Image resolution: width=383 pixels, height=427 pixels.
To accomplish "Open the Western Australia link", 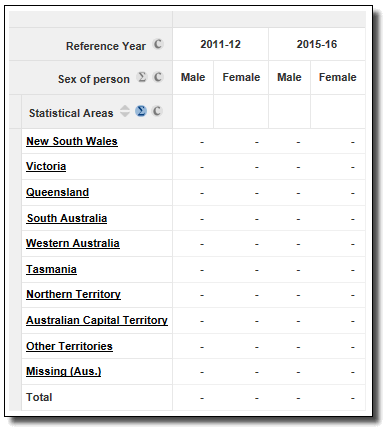I will [x=73, y=243].
